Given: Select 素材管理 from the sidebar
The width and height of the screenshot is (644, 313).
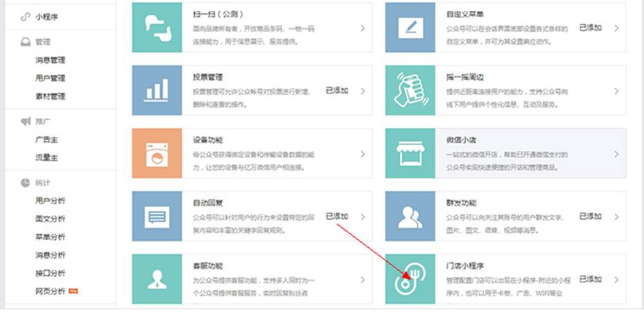Looking at the screenshot, I should pyautogui.click(x=50, y=97).
